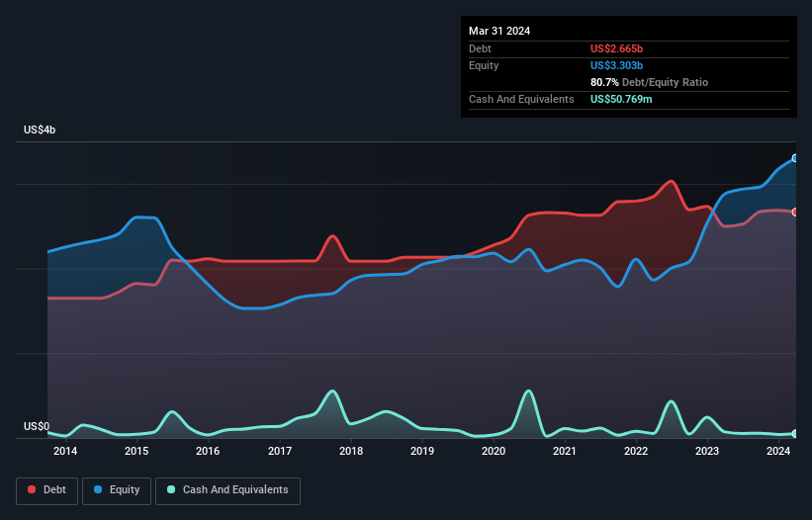Screen dimensions: 812x520
Task: Select the red Debt endpoint marker on the chart
Action: coord(795,213)
